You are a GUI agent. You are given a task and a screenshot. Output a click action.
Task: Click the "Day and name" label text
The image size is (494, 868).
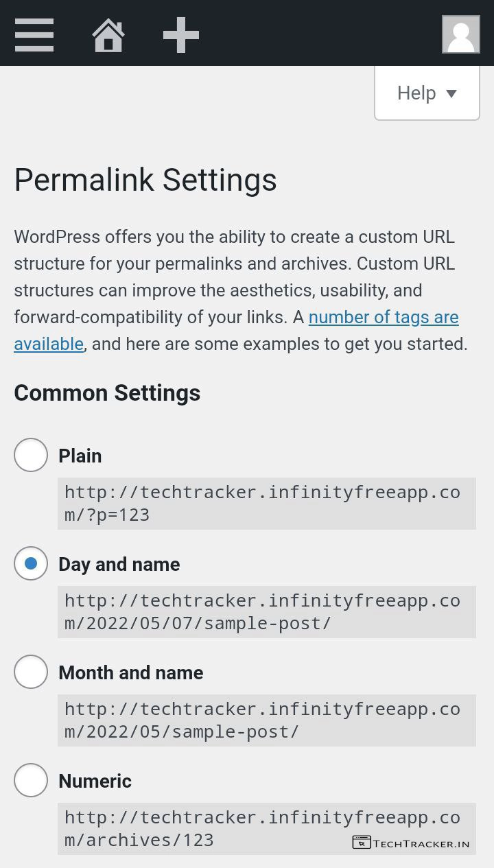tap(119, 564)
